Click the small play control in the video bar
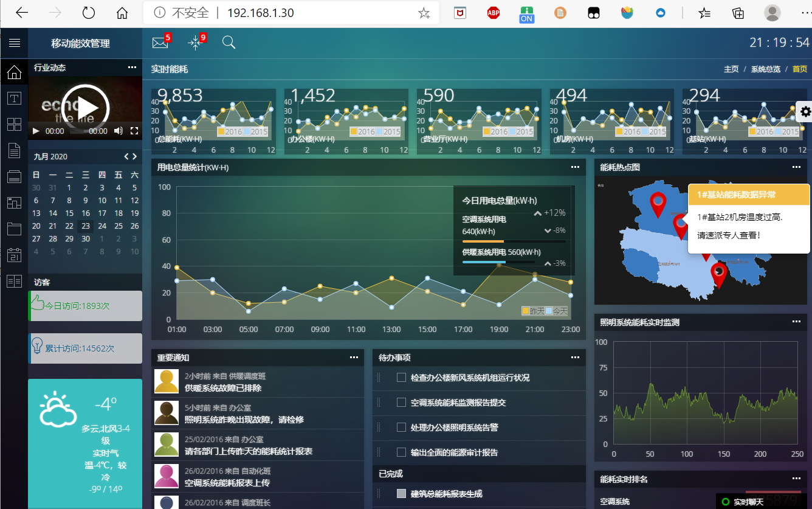This screenshot has width=812, height=509. point(36,131)
